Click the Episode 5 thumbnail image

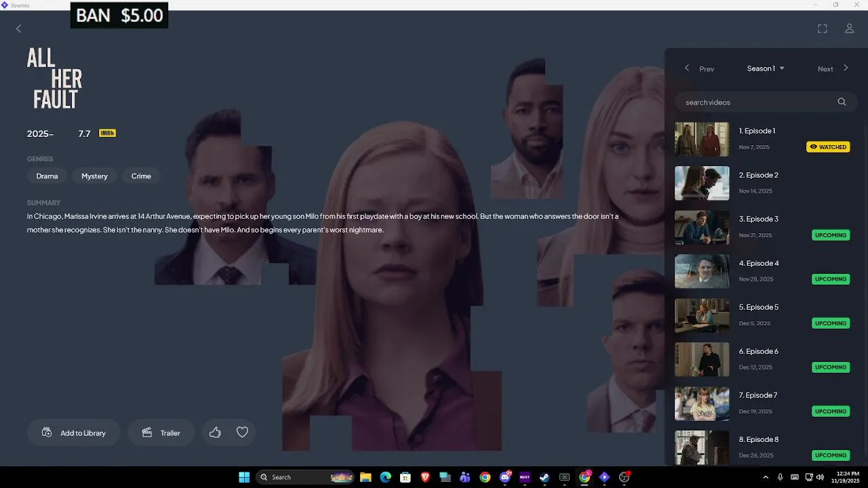(702, 315)
